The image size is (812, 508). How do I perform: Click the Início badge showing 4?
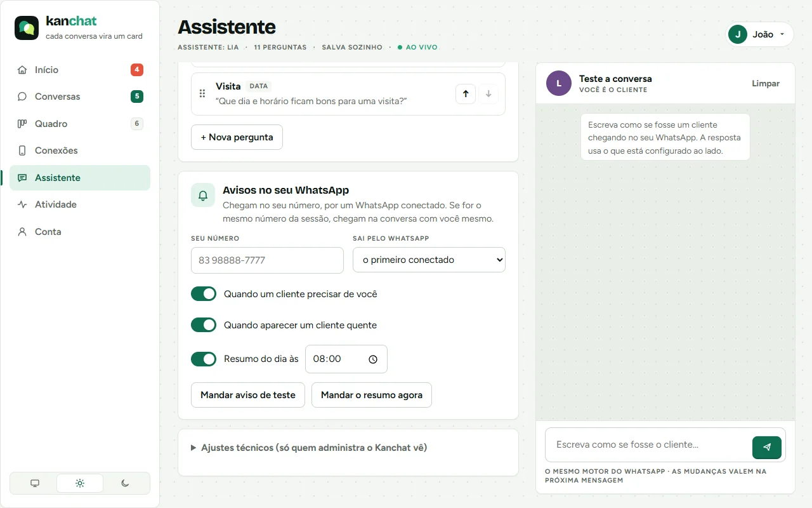[137, 70]
